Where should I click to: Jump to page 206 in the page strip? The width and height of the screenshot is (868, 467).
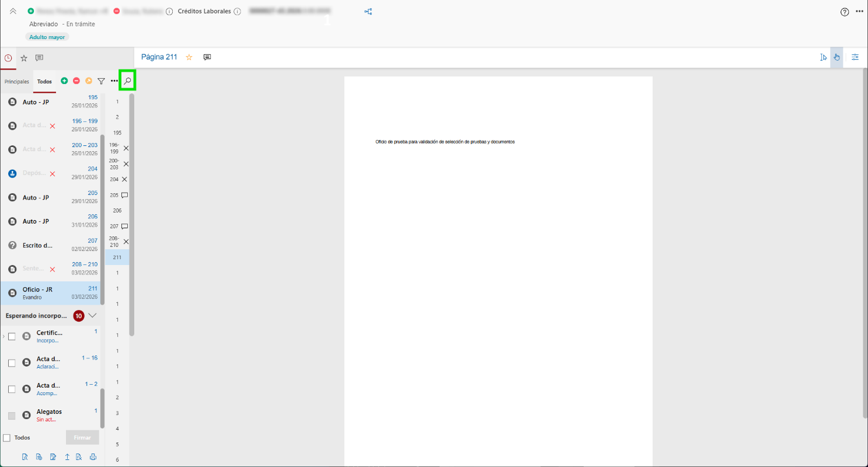(x=117, y=210)
